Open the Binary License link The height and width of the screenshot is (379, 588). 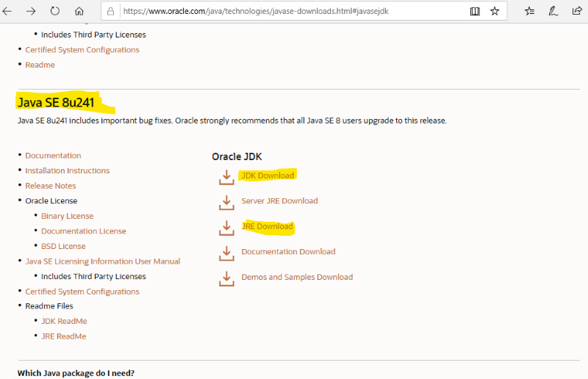[x=68, y=216]
